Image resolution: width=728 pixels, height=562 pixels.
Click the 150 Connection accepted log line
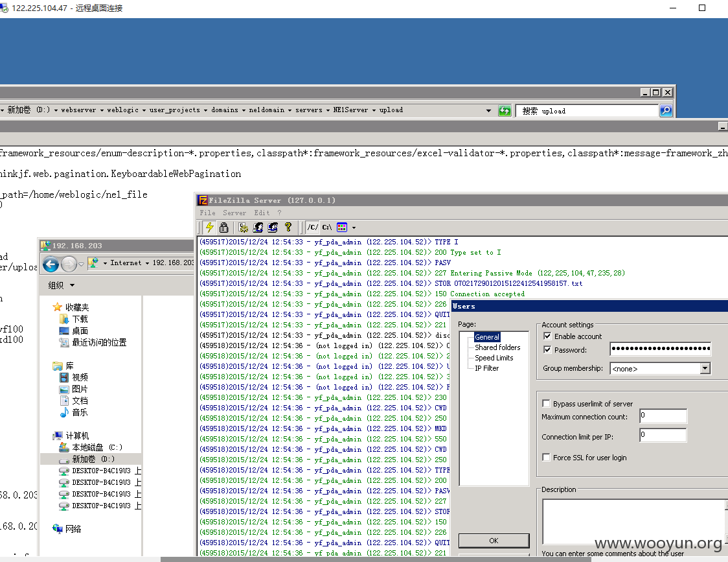(x=362, y=294)
